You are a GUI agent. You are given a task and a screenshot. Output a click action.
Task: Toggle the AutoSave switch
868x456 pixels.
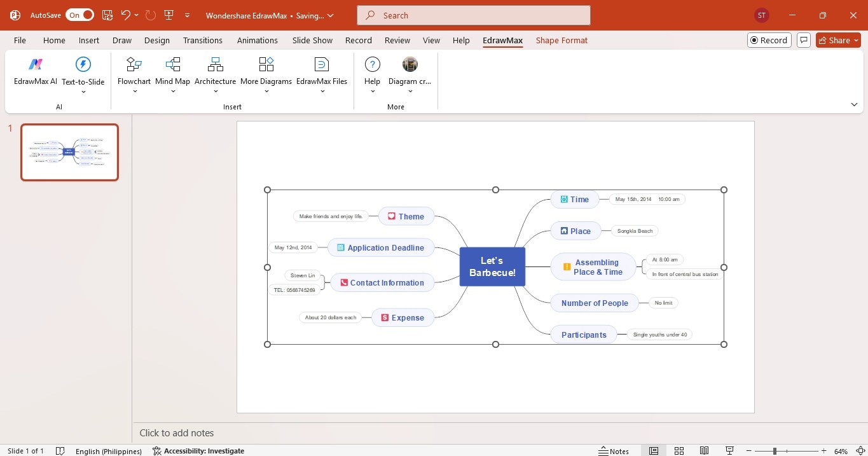79,15
